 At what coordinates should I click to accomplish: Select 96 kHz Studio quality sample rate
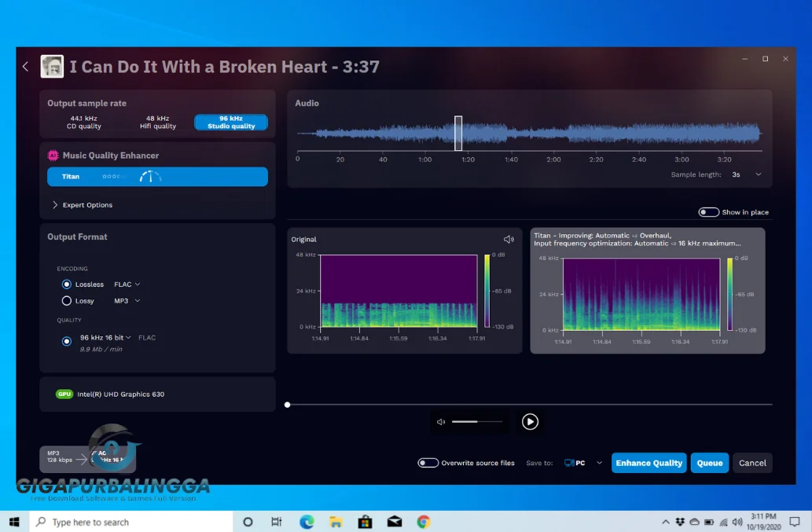(231, 122)
